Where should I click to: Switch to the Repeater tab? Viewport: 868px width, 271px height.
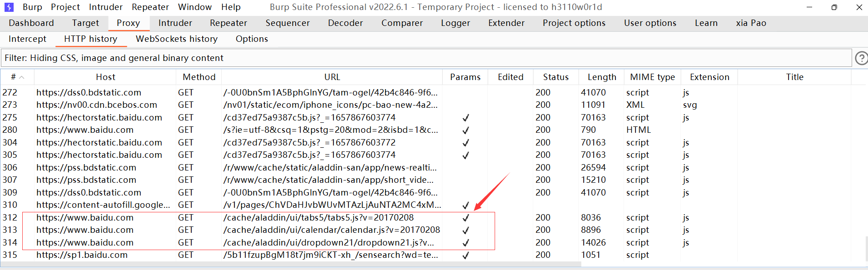coord(228,23)
